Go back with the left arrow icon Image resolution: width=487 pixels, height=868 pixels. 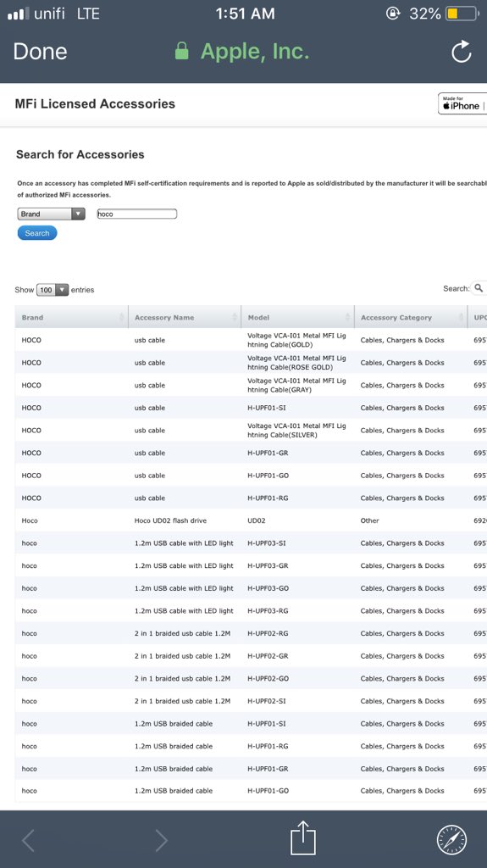click(x=28, y=840)
